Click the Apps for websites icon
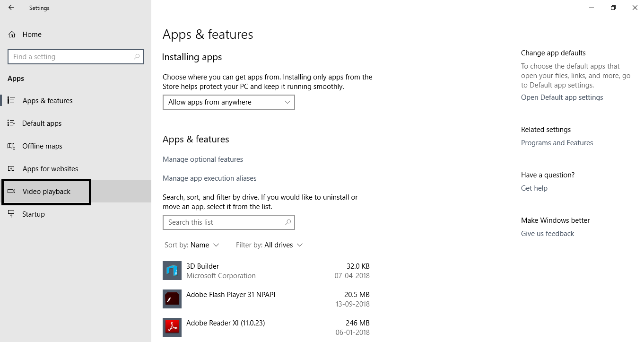 coord(11,168)
